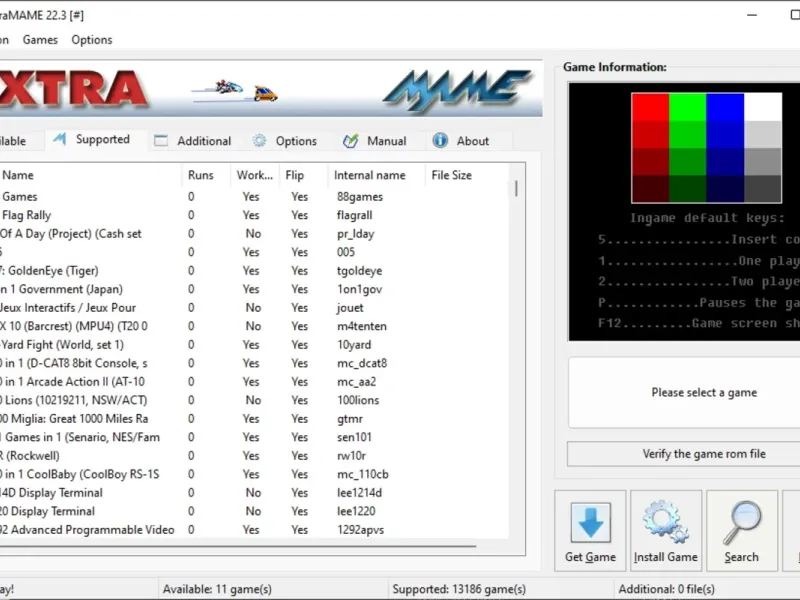Click the Supported tab MAME icon

60,139
